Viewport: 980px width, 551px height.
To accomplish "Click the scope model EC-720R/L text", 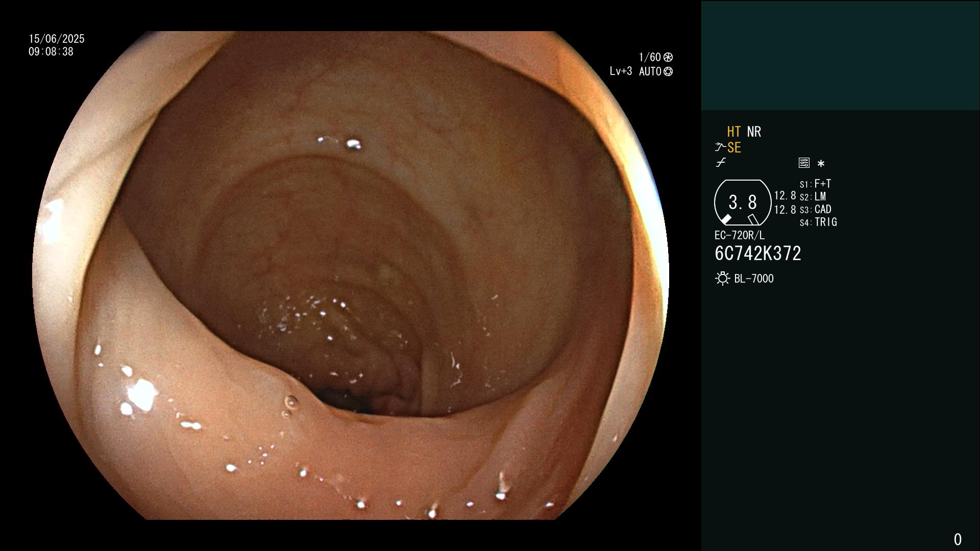I will (740, 235).
